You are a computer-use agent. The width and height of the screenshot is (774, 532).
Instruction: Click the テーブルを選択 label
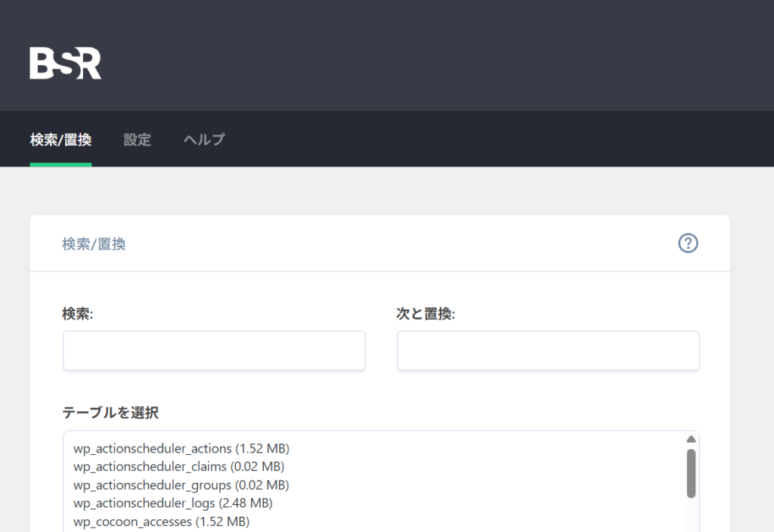tap(110, 413)
